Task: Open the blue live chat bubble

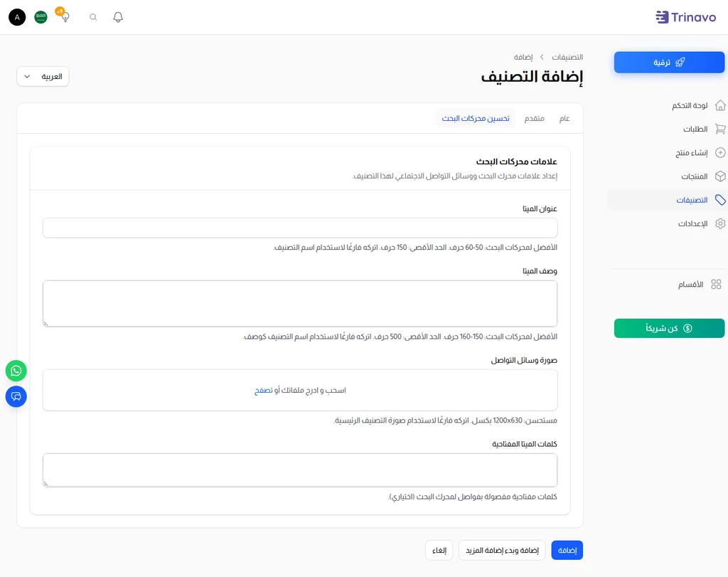Action: point(16,396)
